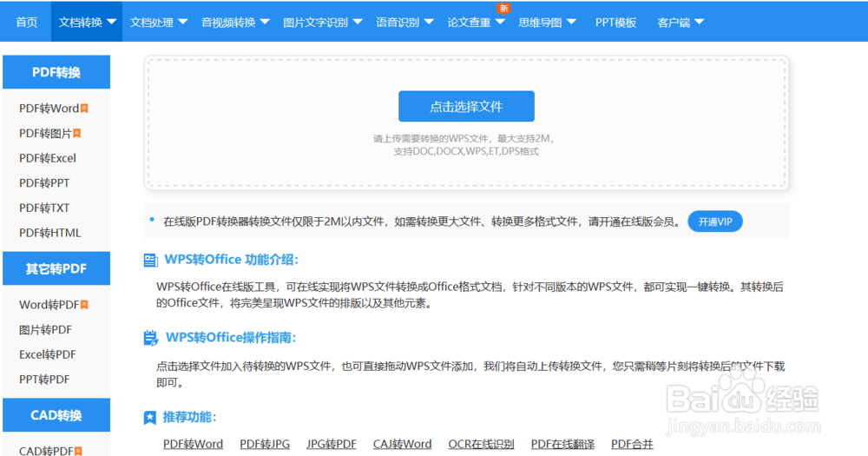Click the blue bullet before VIP notice
The height and width of the screenshot is (456, 868).
[x=152, y=220]
